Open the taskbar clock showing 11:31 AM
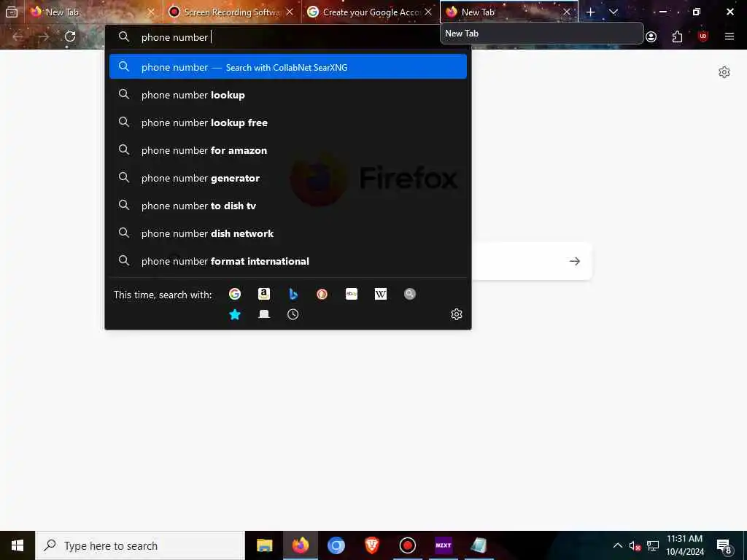Image resolution: width=747 pixels, height=560 pixels. tap(684, 545)
